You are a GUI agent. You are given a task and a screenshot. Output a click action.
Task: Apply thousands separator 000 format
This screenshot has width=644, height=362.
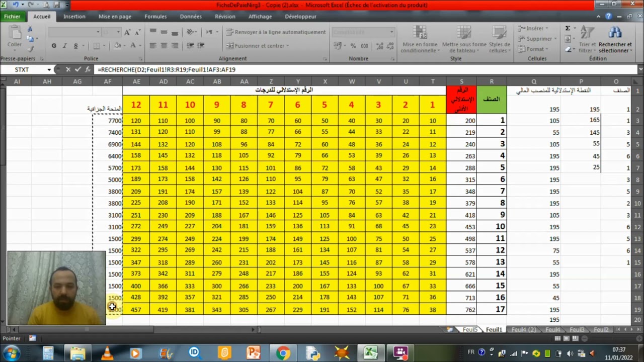coord(364,46)
